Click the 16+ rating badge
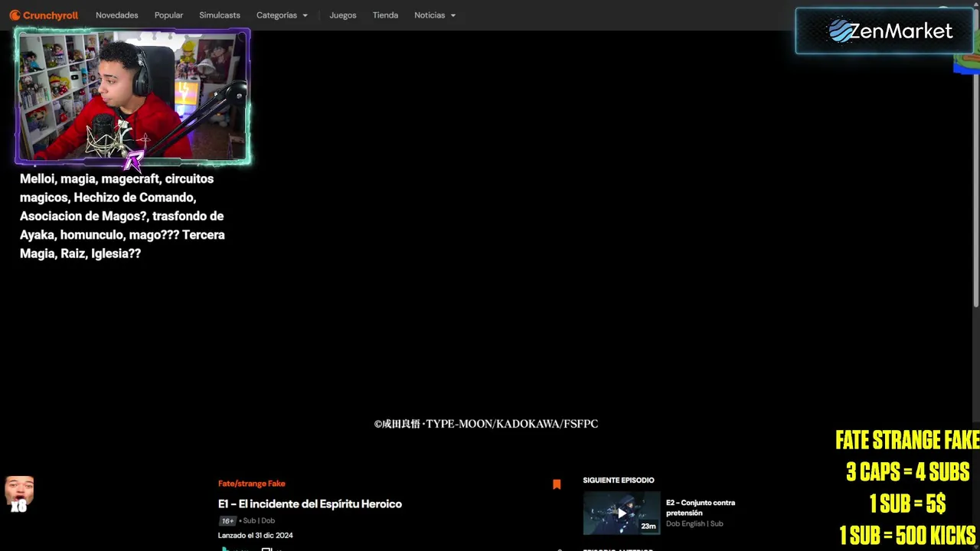 pyautogui.click(x=227, y=521)
